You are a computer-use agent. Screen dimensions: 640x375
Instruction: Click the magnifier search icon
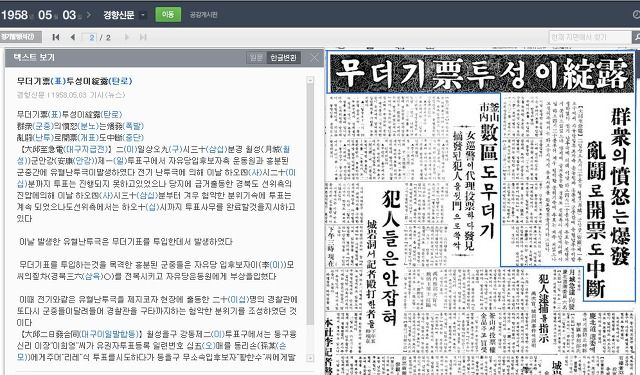click(636, 37)
